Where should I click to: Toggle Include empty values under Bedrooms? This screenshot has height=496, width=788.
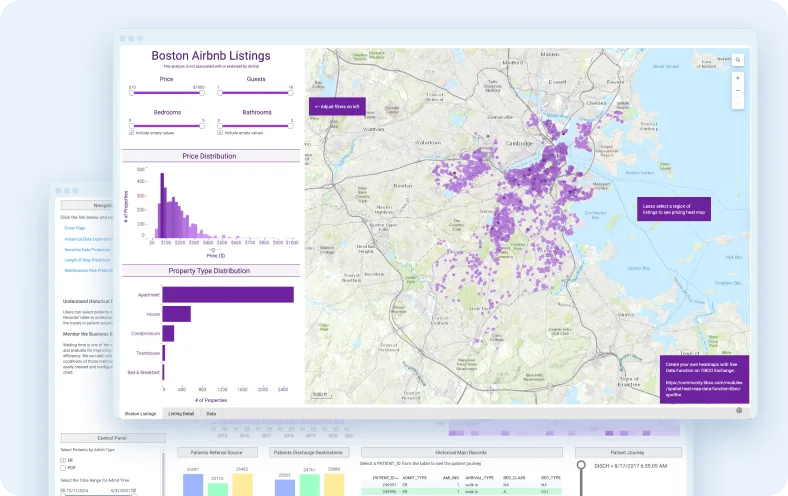click(131, 133)
